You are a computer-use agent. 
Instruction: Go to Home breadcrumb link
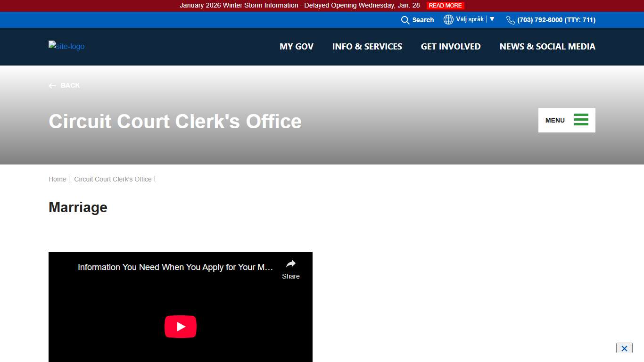(57, 179)
